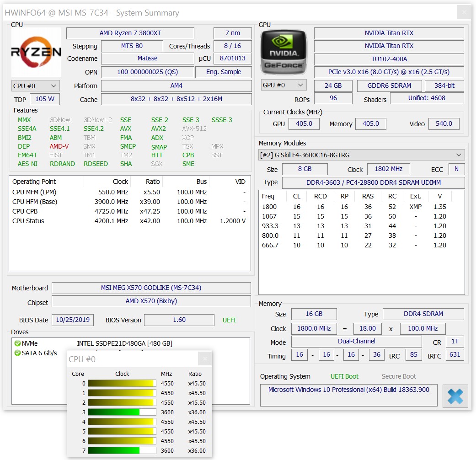Click the MSI MEG X570 GODLIKE motherboard field
The image size is (476, 460).
click(151, 288)
